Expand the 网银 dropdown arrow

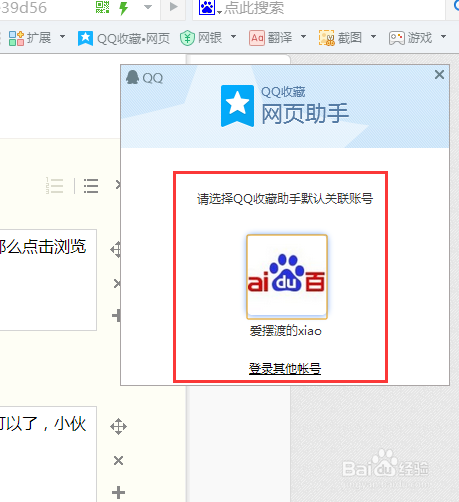click(x=233, y=37)
